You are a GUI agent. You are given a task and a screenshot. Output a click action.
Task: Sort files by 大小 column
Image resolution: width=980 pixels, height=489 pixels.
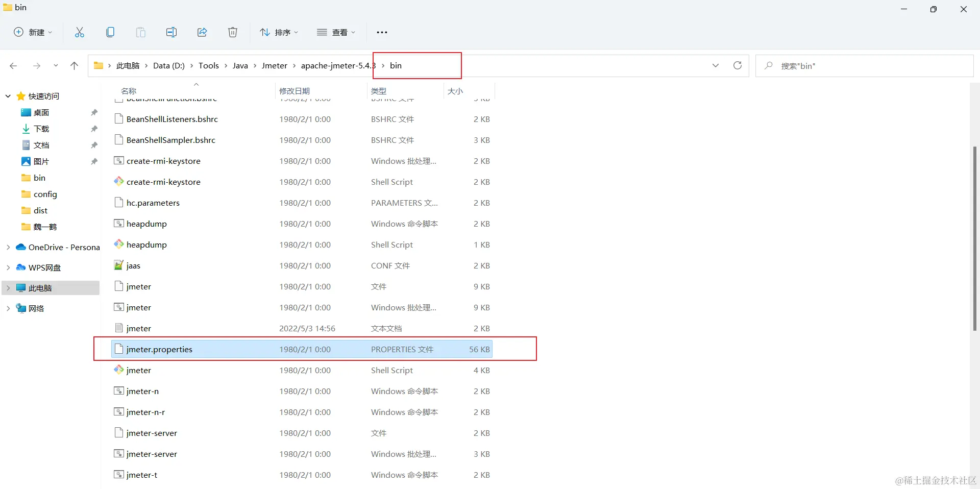[x=455, y=91]
